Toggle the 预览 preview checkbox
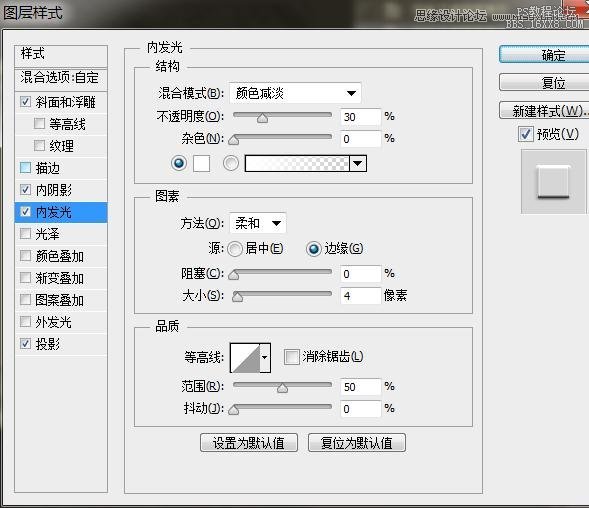This screenshot has width=589, height=508. (525, 134)
